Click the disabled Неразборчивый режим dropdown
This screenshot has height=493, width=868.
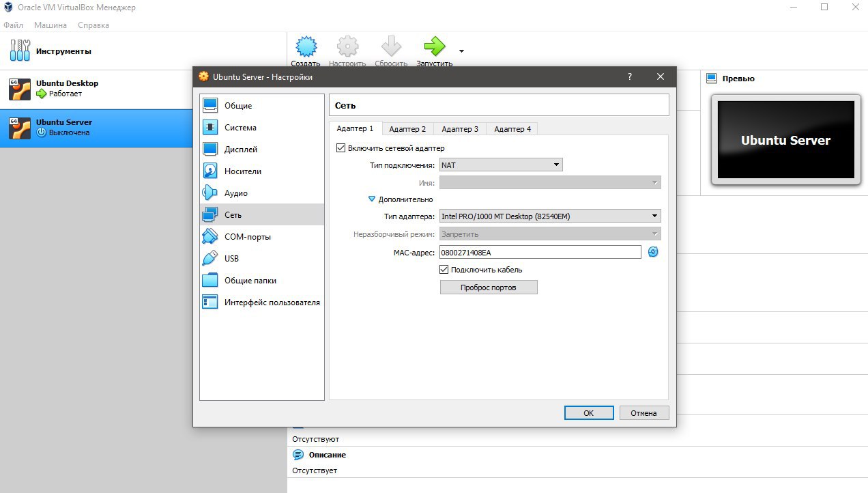point(550,234)
